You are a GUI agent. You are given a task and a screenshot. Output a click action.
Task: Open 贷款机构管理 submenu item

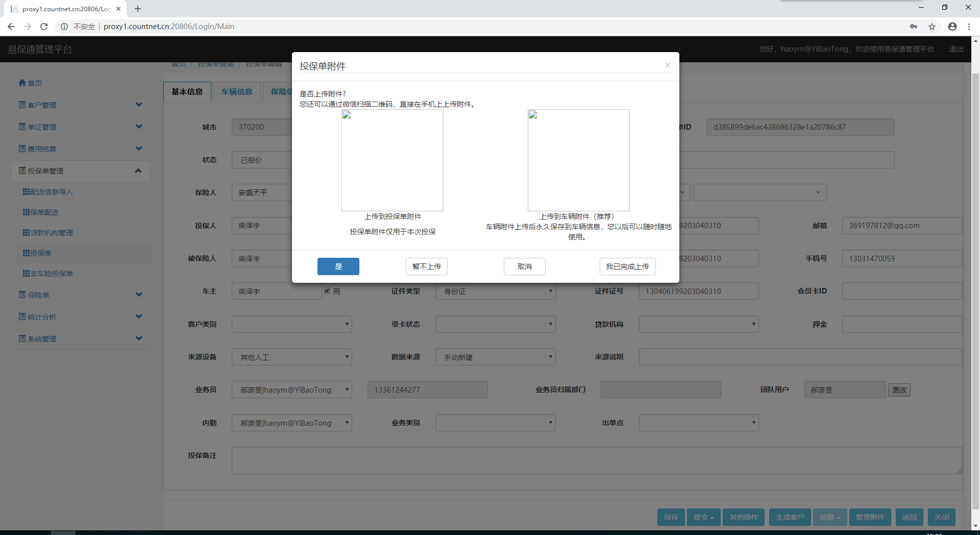pyautogui.click(x=48, y=233)
